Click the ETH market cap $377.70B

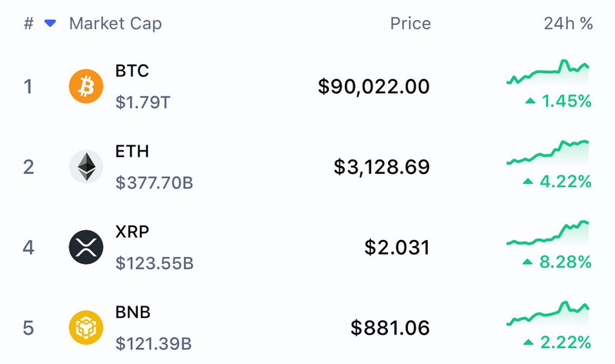coord(154,182)
